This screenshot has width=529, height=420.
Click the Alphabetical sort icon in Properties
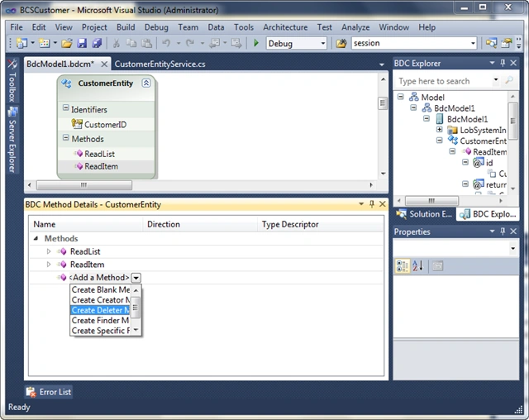pyautogui.click(x=417, y=266)
